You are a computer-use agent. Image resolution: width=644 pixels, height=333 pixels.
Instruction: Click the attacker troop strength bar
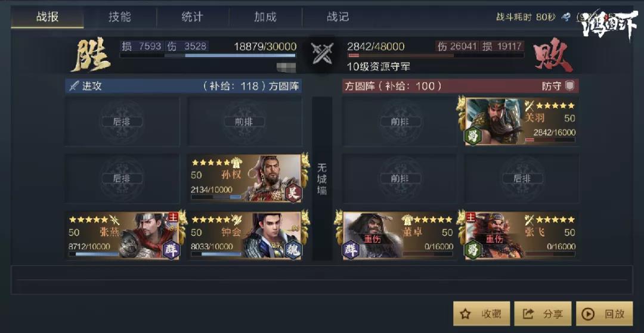pos(208,55)
